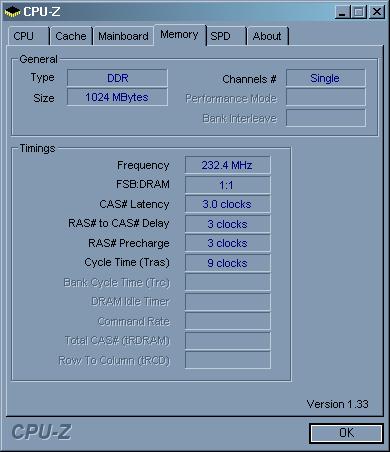Click the empty Row To Column (tRCD) field

(228, 360)
